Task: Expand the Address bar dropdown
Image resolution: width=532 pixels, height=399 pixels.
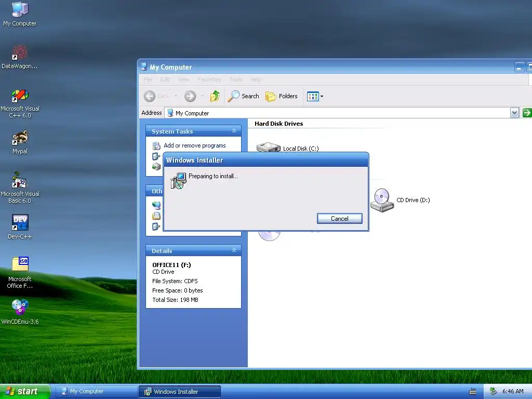Action: click(514, 113)
